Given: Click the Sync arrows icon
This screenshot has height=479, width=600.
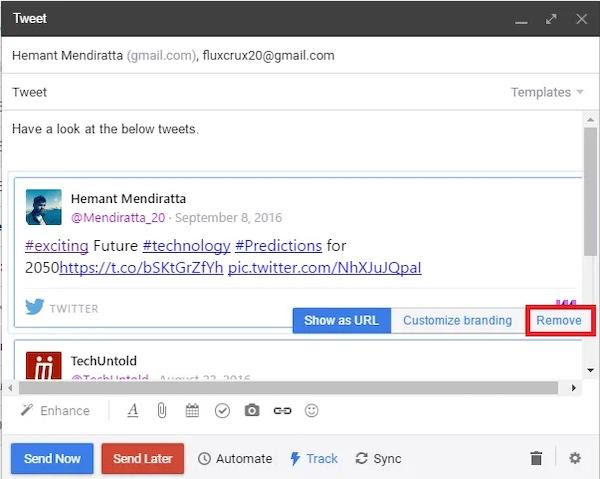Looking at the screenshot, I should (361, 458).
